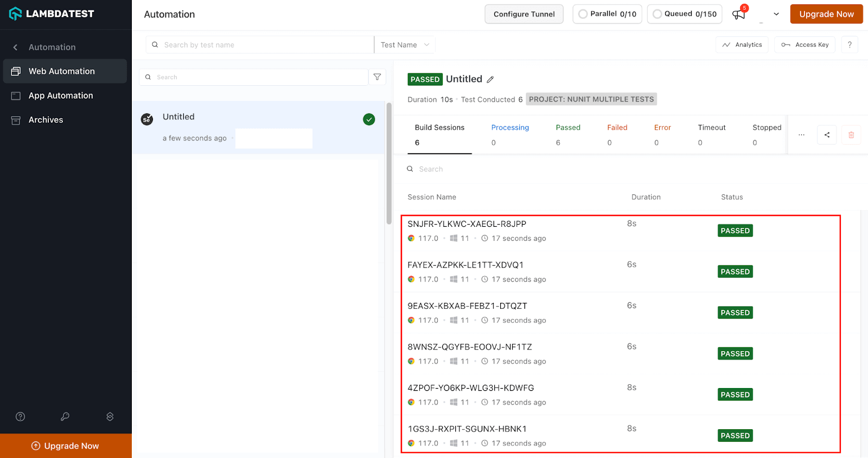Open App Automation in sidebar

click(61, 96)
